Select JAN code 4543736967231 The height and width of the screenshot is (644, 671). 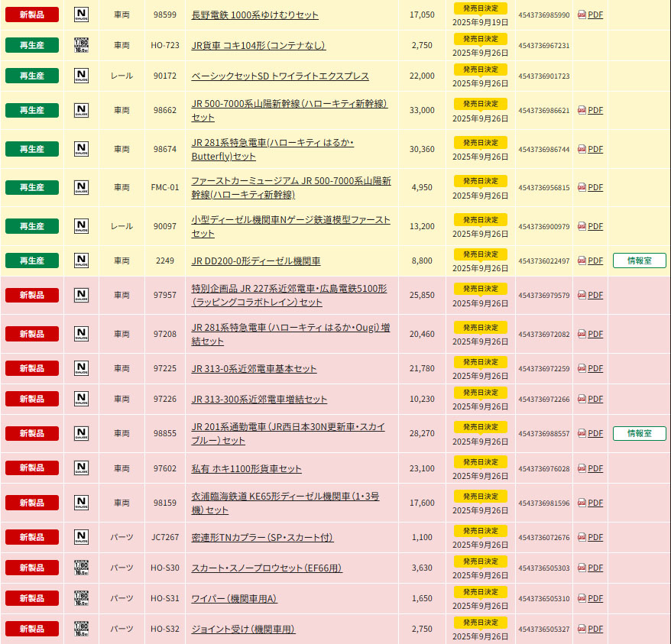coord(544,45)
